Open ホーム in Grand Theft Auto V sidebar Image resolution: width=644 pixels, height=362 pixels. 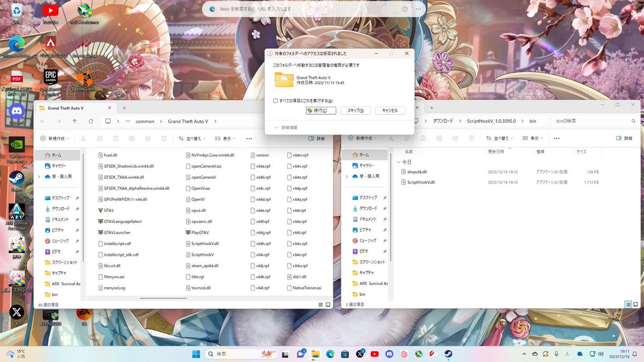(x=57, y=155)
